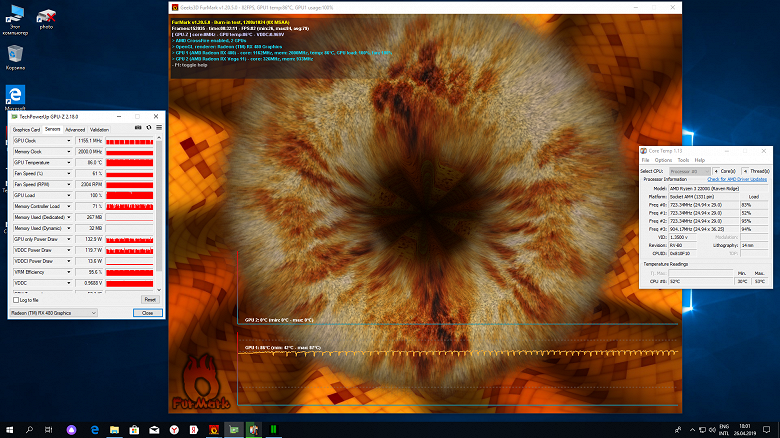The width and height of the screenshot is (780, 438).
Task: Open Radeon RX 480 Graphics device dropdown
Action: [53, 313]
